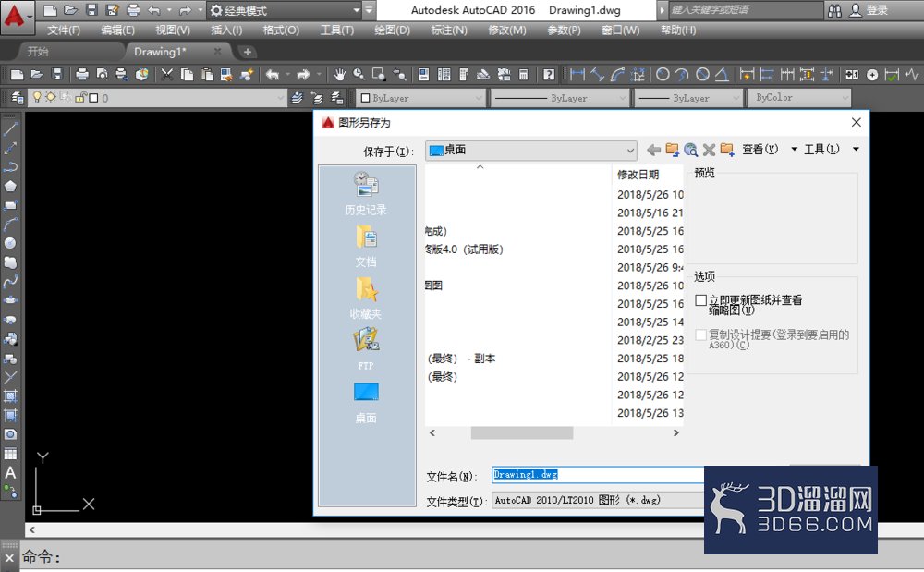Click the Create New Folder icon in the save dialog
Image resolution: width=924 pixels, height=572 pixels.
727,150
